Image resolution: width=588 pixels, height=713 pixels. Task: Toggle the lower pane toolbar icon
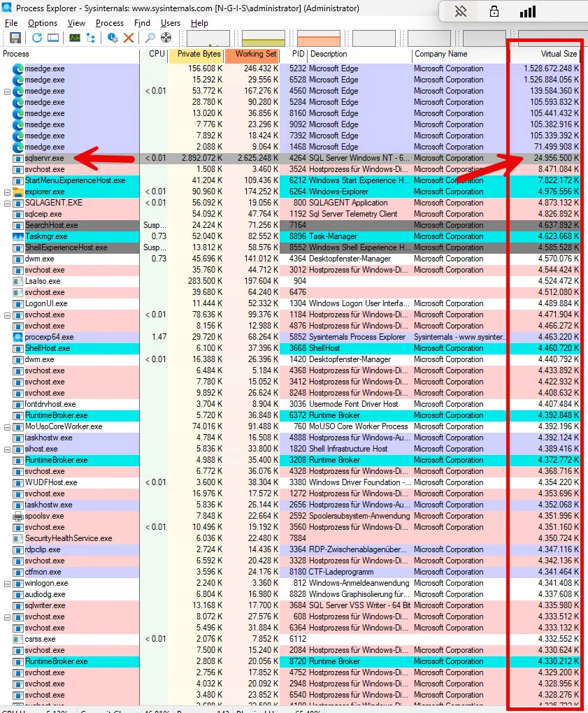pos(53,38)
